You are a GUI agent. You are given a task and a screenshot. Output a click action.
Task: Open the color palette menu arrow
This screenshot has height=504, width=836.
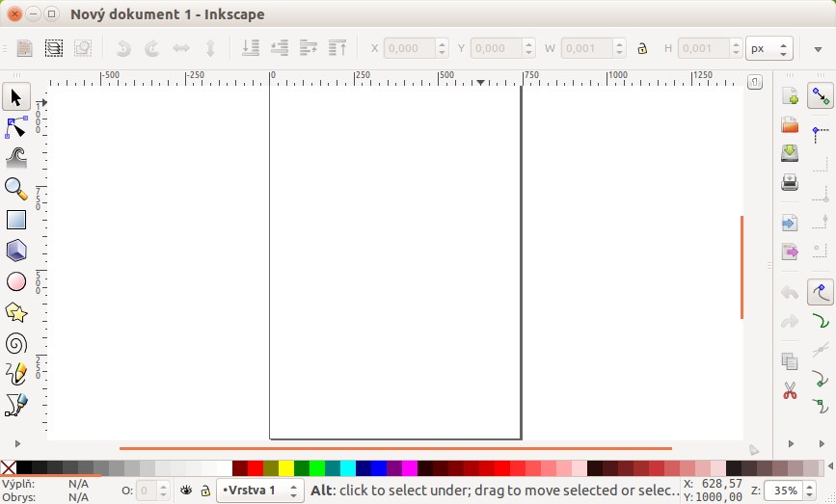click(830, 466)
